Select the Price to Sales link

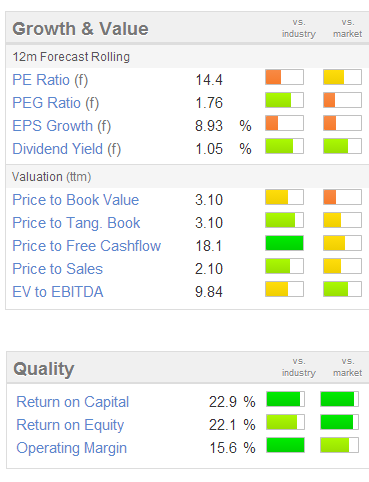[58, 269]
